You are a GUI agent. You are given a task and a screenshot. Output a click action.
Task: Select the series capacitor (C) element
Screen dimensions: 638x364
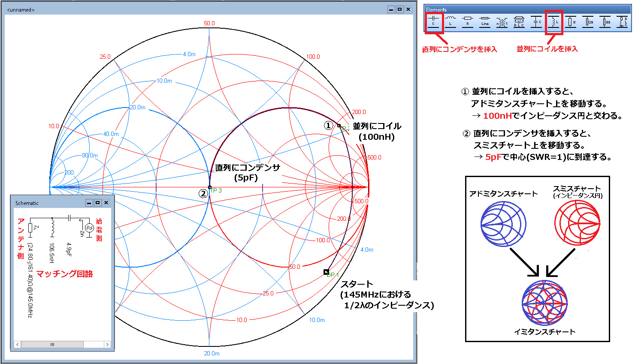[x=433, y=21]
